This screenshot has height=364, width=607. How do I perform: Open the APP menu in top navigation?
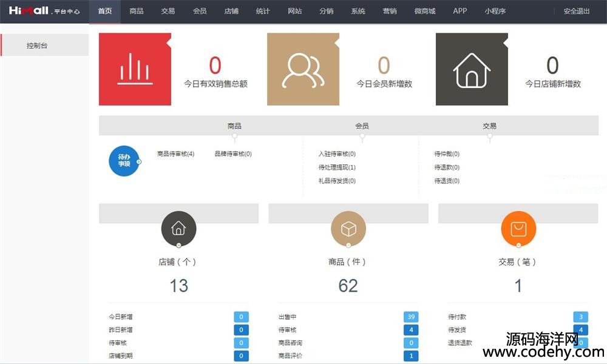(x=460, y=11)
